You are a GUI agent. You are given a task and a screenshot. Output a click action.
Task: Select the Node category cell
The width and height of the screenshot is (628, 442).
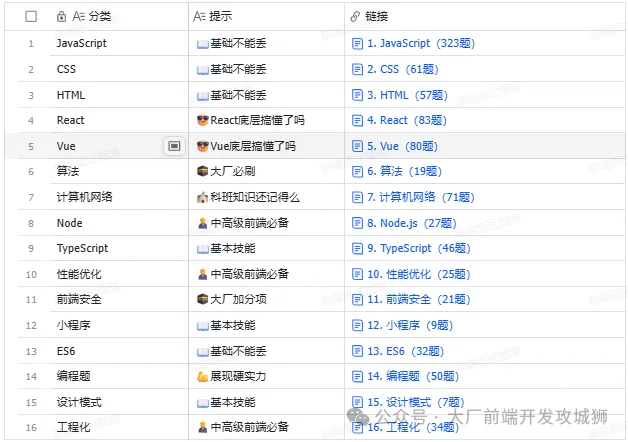tap(119, 223)
